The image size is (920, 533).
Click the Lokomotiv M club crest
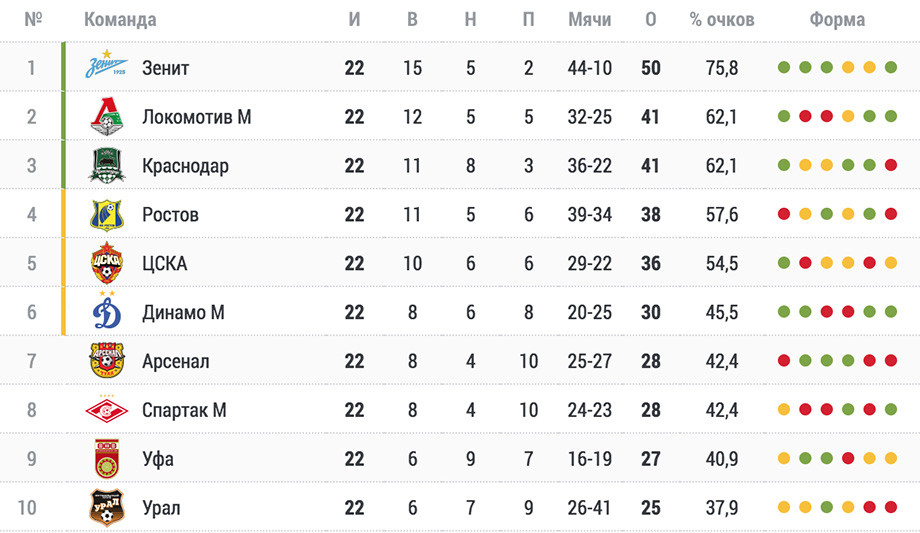pyautogui.click(x=107, y=116)
